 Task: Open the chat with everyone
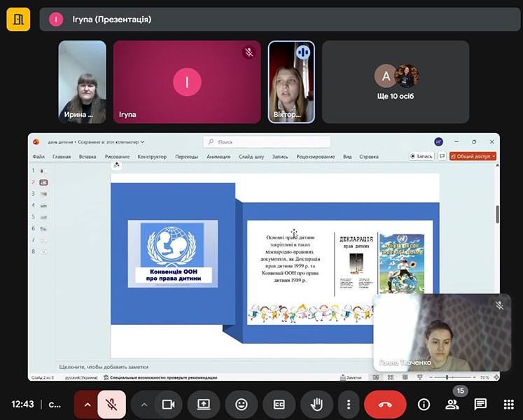click(480, 404)
